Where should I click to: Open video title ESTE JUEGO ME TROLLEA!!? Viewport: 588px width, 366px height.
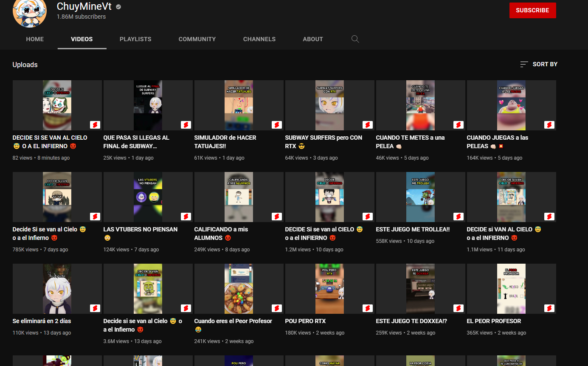click(413, 229)
